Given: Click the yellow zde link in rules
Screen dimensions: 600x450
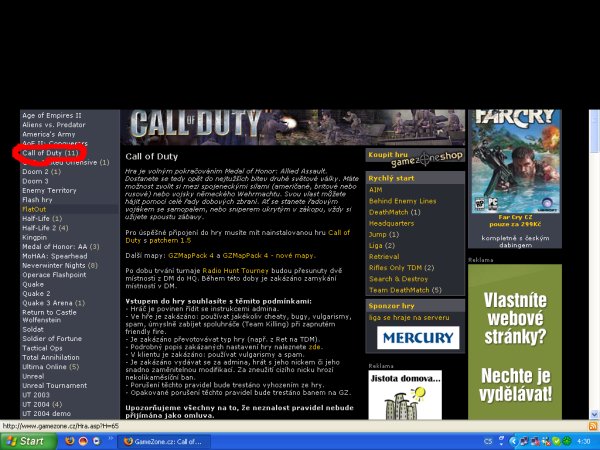Looking at the screenshot, I should (x=315, y=347).
